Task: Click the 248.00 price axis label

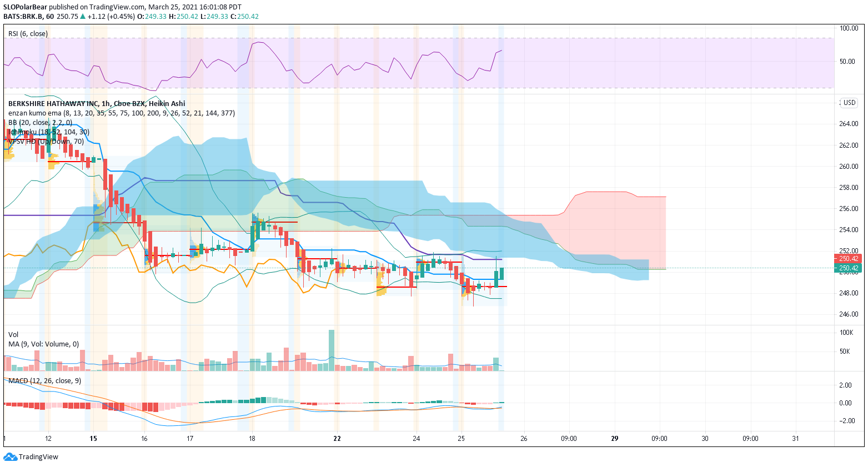Action: point(849,293)
